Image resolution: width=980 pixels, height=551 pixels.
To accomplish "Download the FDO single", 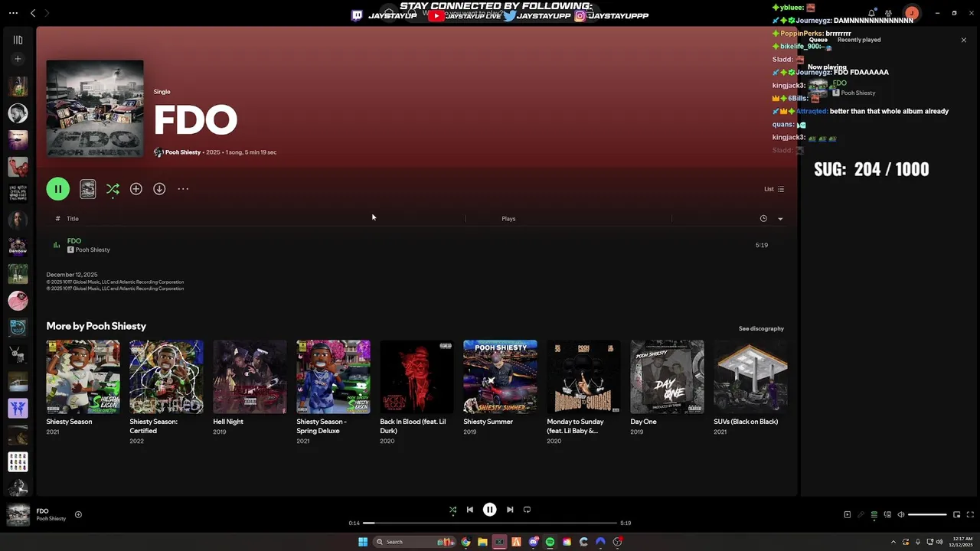I will tap(159, 189).
